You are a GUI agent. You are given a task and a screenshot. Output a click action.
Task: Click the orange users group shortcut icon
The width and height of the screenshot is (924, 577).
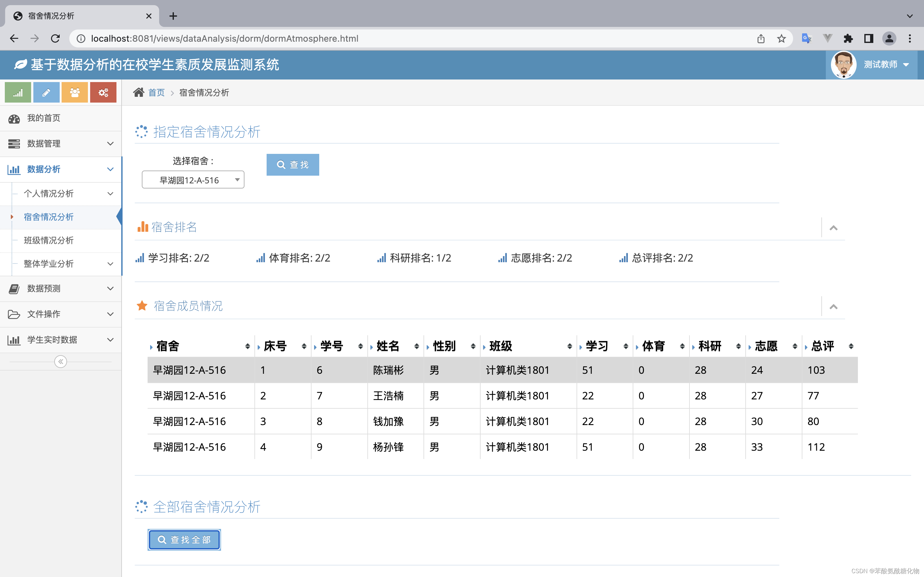74,92
